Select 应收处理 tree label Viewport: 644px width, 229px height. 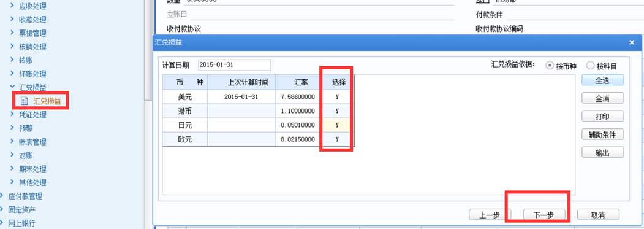coord(33,6)
